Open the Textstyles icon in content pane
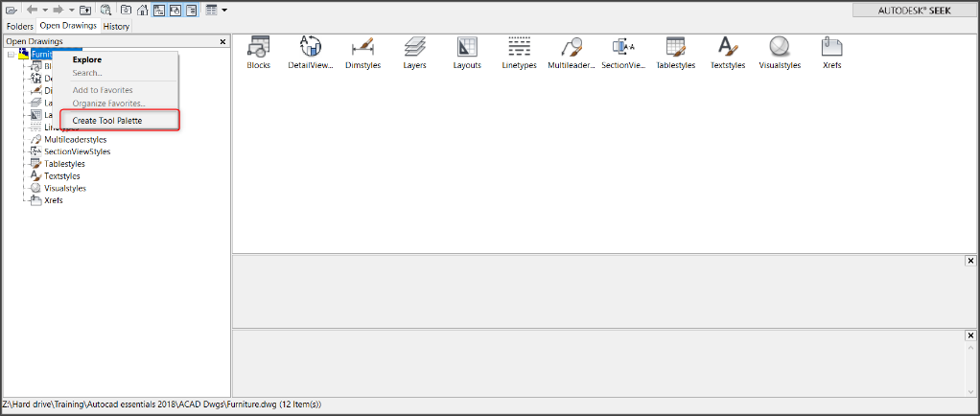The height and width of the screenshot is (416, 980). (728, 53)
